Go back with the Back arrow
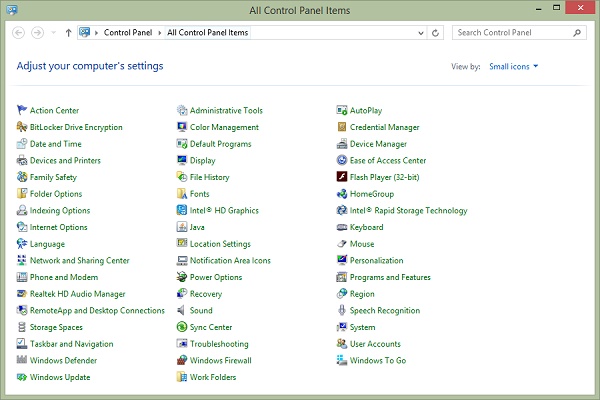This screenshot has height=400, width=600. 18,33
